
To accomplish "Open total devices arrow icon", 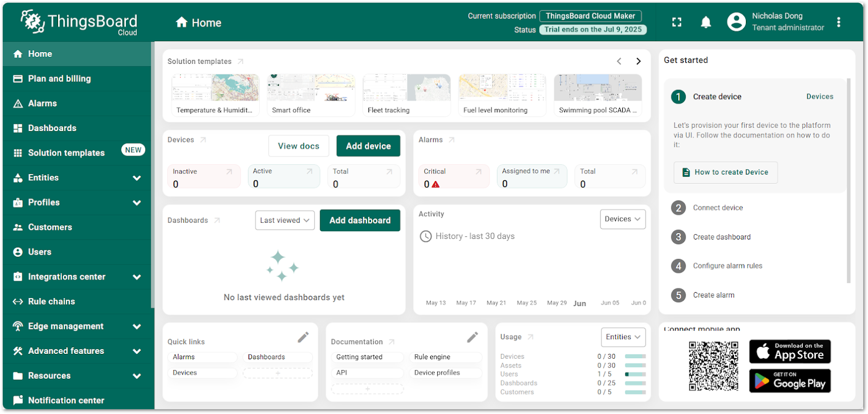I will (389, 172).
